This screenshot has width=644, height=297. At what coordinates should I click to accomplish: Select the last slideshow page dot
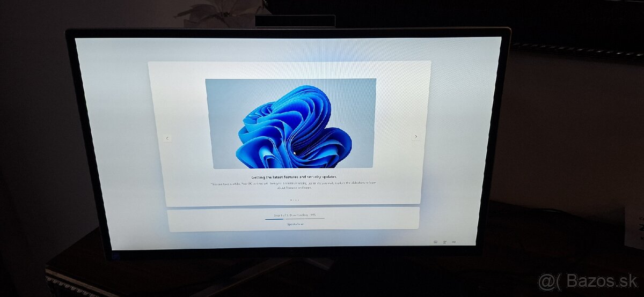coord(298,200)
